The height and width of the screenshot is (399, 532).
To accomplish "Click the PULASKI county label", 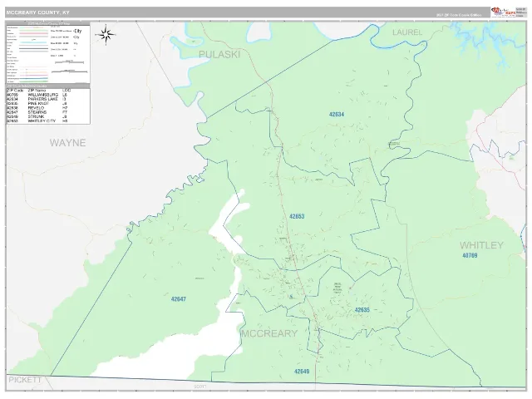I will [x=219, y=54].
